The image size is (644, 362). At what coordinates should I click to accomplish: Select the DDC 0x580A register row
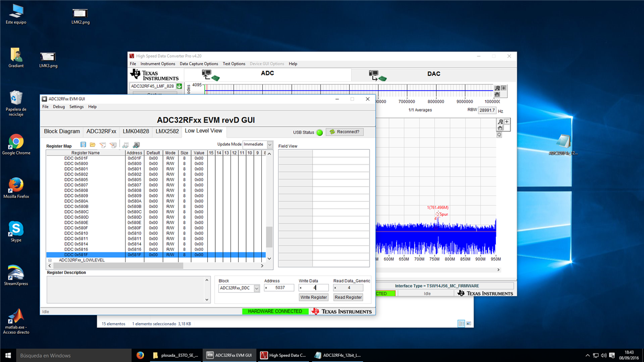point(156,201)
